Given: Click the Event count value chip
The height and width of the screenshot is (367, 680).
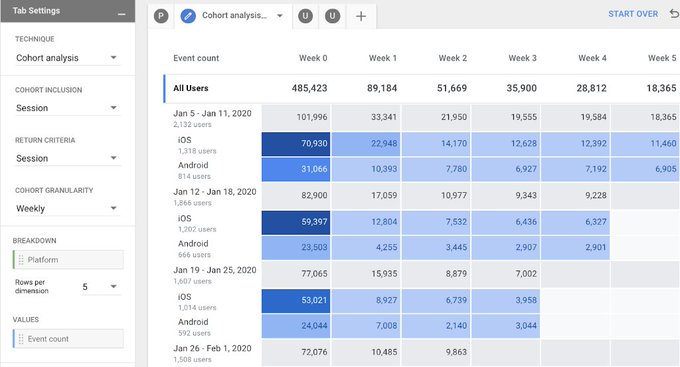Looking at the screenshot, I should (68, 339).
